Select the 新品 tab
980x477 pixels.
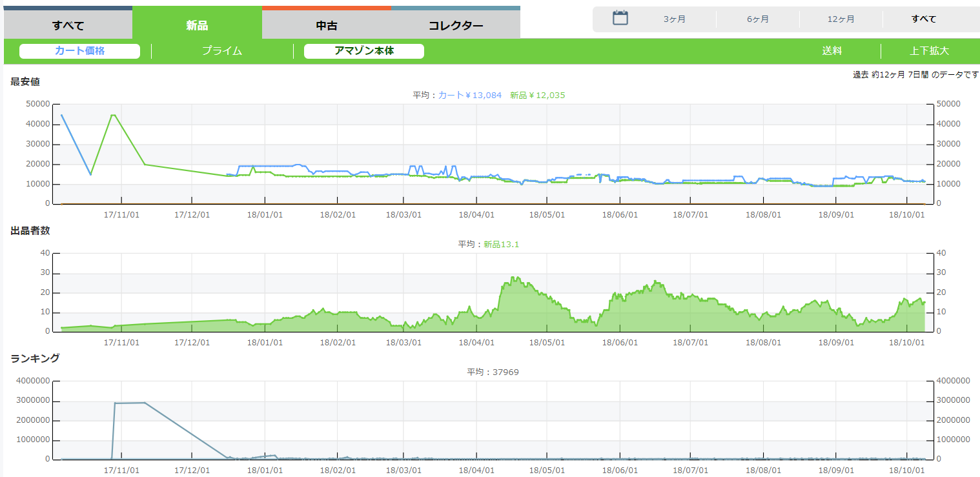[197, 26]
